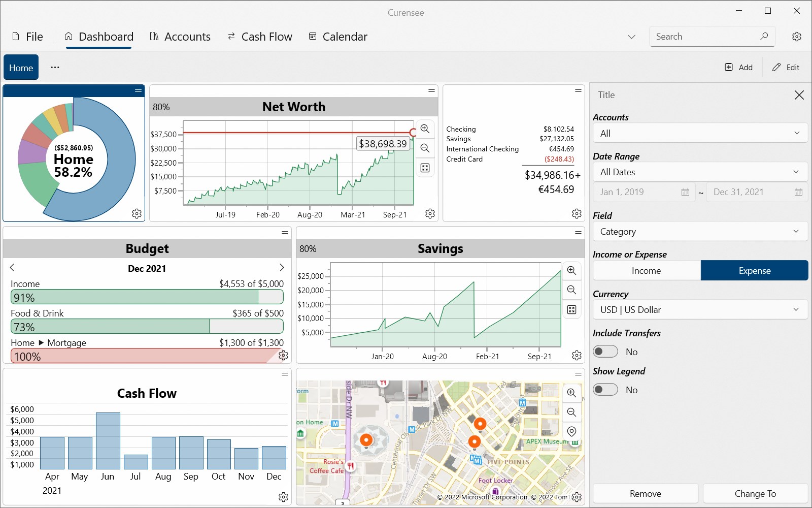812x508 pixels.
Task: Expand the Currency dropdown
Action: 700,310
